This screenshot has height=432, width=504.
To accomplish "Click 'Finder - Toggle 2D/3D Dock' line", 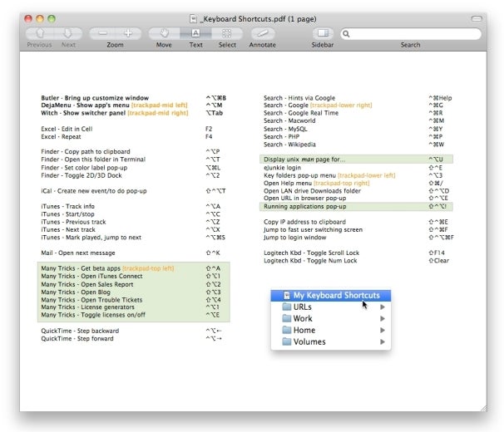I will (82, 175).
